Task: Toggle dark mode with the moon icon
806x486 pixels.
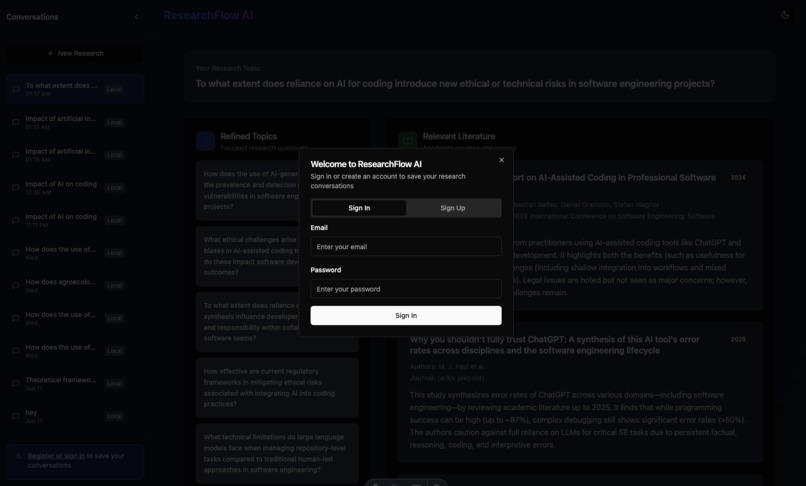Action: 785,15
